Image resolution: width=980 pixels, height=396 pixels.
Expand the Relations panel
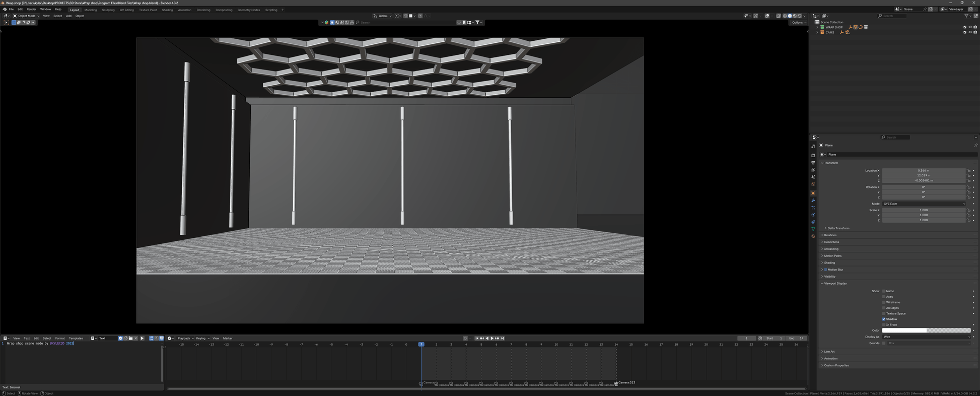pyautogui.click(x=830, y=235)
